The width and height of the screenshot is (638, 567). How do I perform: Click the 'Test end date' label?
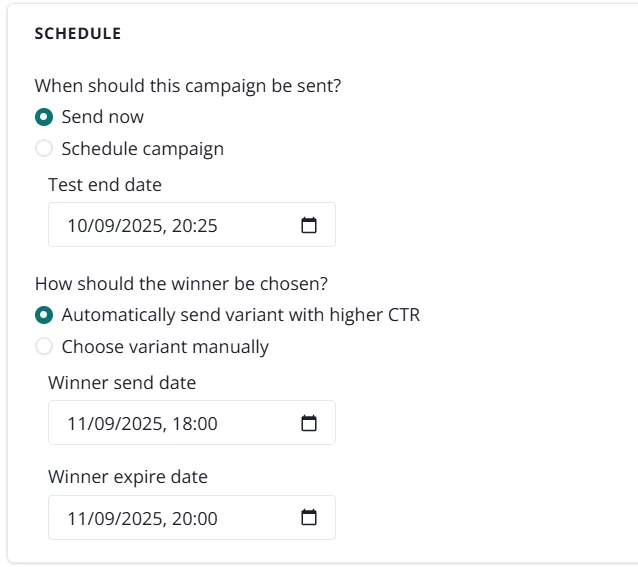click(x=105, y=185)
